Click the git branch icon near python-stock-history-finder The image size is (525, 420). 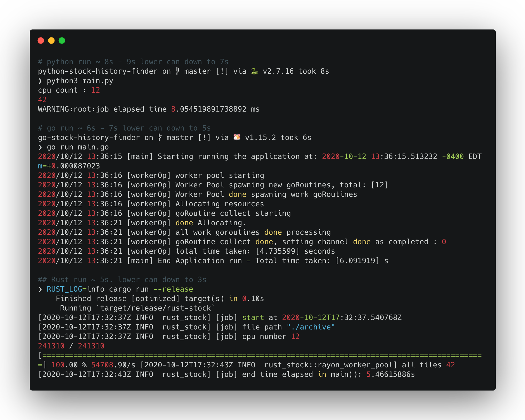178,71
